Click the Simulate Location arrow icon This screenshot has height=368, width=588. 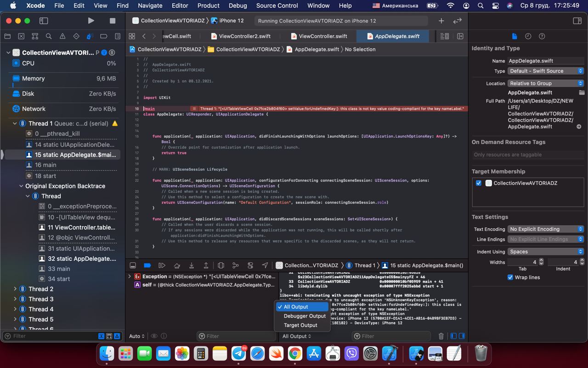[x=265, y=265]
